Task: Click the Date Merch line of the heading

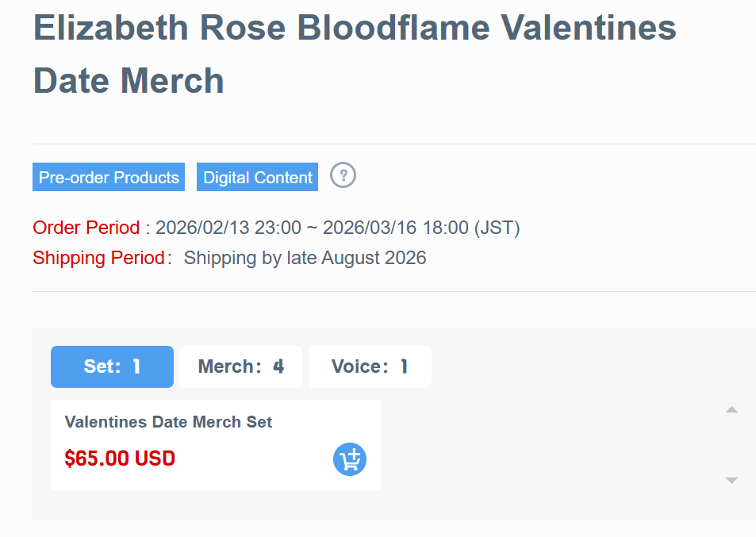Action: [129, 81]
